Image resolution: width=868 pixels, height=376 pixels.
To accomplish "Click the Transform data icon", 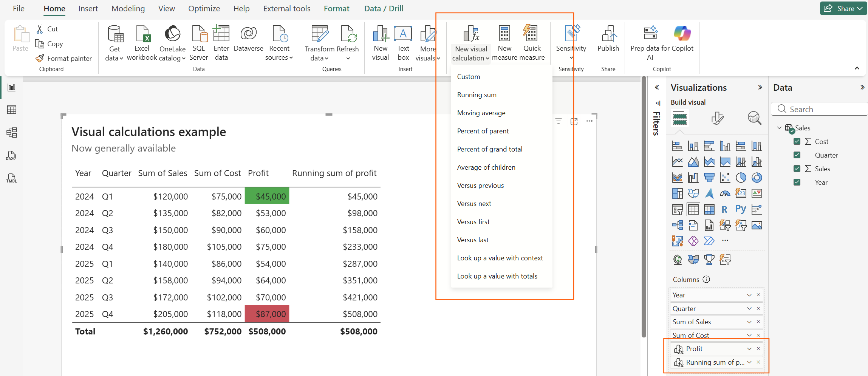I will click(320, 34).
